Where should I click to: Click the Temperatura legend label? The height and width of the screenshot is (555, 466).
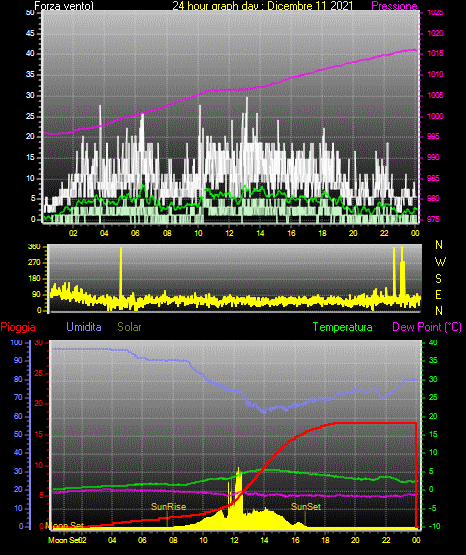(x=343, y=327)
